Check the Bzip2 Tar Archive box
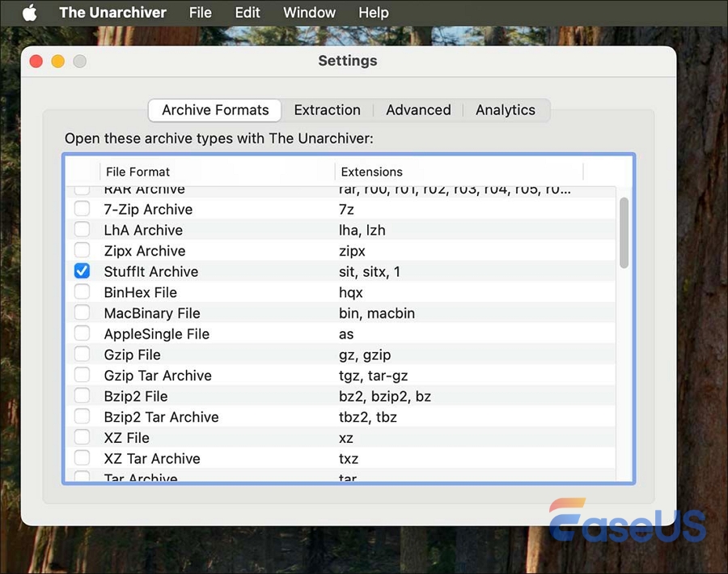 [x=82, y=417]
